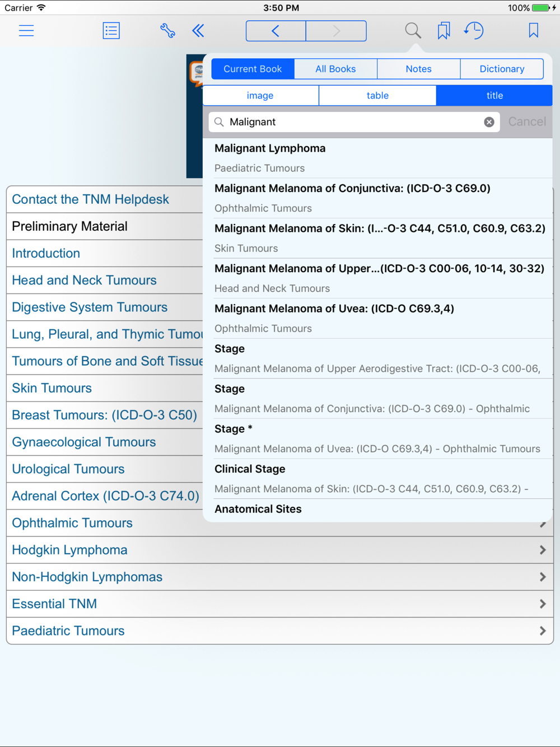Open Head and Neck Tumours chapter
The width and height of the screenshot is (560, 747).
[105, 280]
